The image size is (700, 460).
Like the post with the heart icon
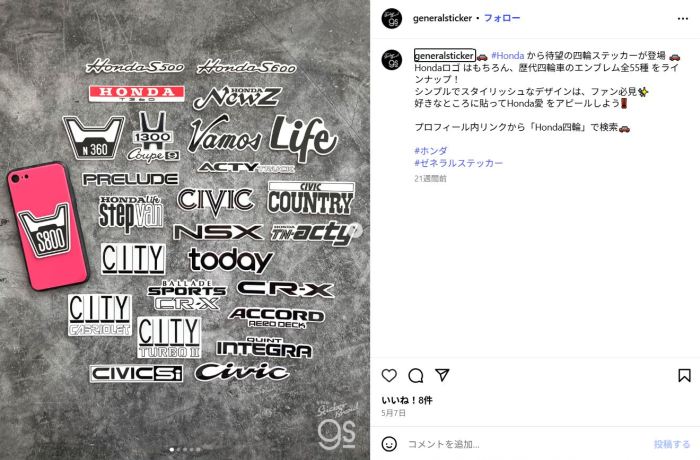tap(389, 376)
